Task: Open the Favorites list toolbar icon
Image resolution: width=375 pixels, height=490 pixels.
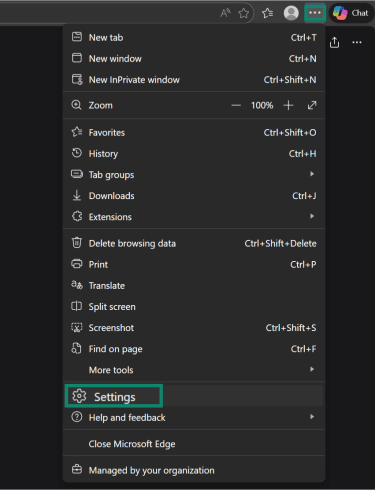Action: (267, 13)
